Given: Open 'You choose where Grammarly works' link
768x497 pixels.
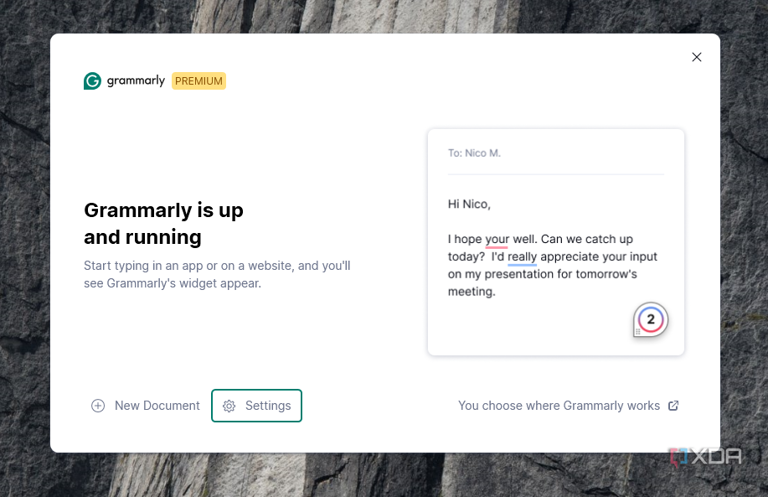Looking at the screenshot, I should pos(568,405).
